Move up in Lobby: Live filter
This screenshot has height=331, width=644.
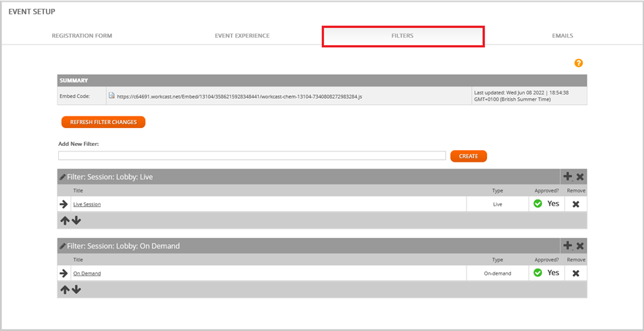click(x=65, y=221)
